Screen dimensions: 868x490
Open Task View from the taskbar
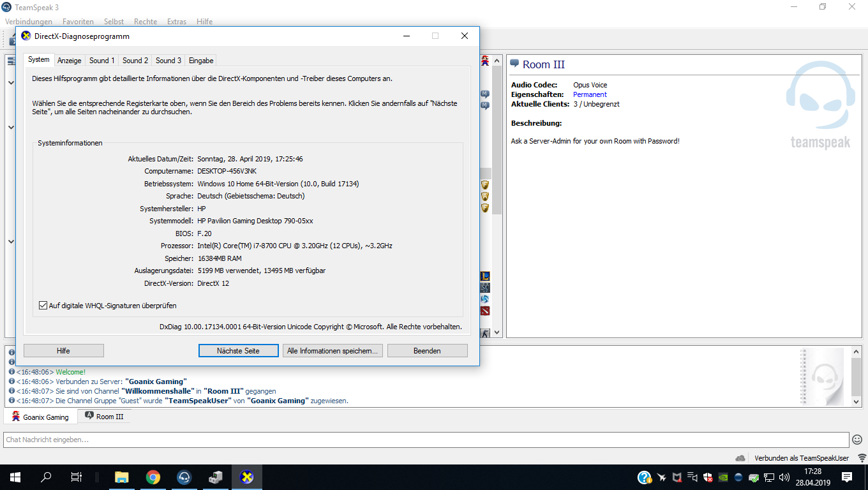[77, 477]
